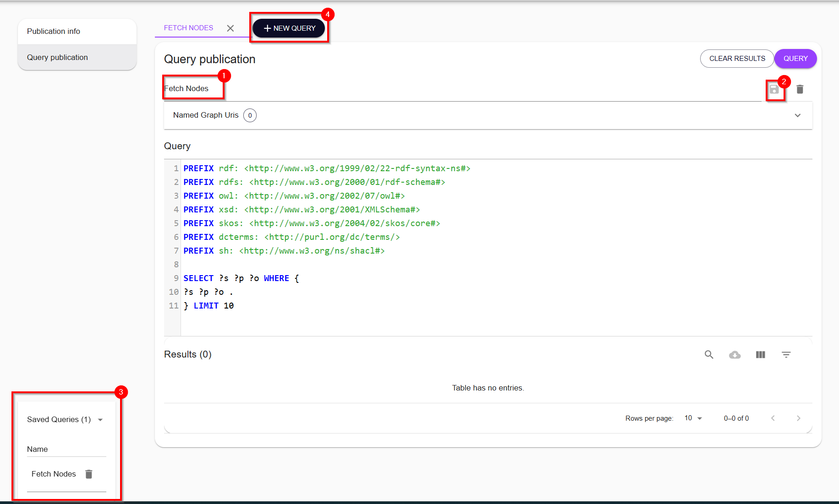Image resolution: width=839 pixels, height=504 pixels.
Task: Close the FETCH NODES tab
Action: point(230,28)
